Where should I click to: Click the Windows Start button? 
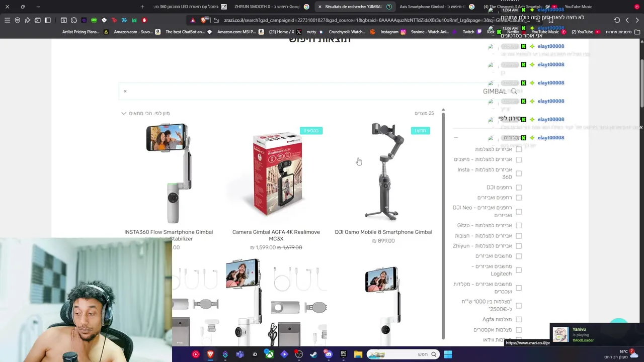tap(448, 354)
